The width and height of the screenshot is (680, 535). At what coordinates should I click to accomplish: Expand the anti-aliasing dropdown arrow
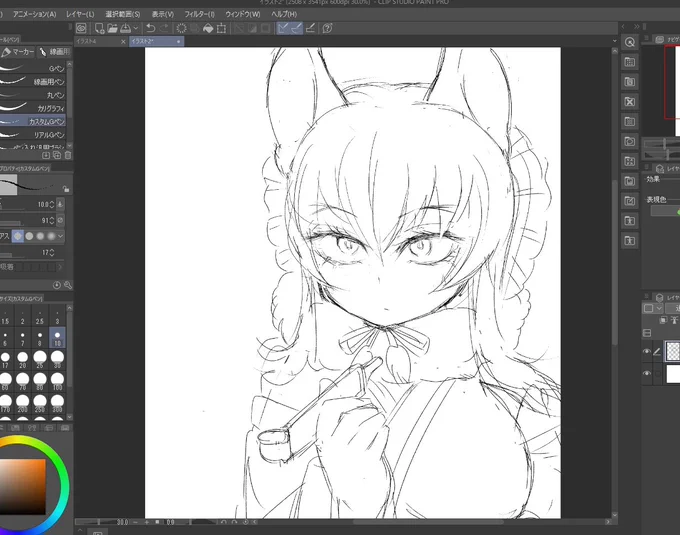61,236
